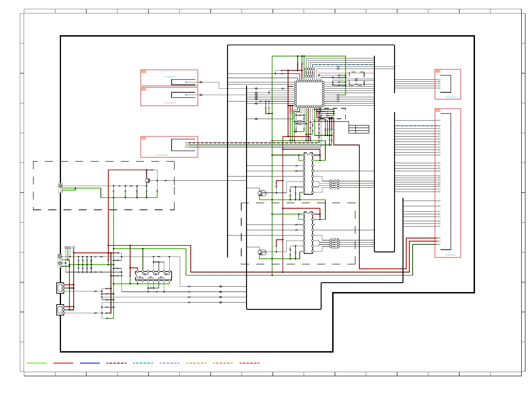
Task: Click the orange tag on the three-pin connector pink box
Action: (x=144, y=138)
